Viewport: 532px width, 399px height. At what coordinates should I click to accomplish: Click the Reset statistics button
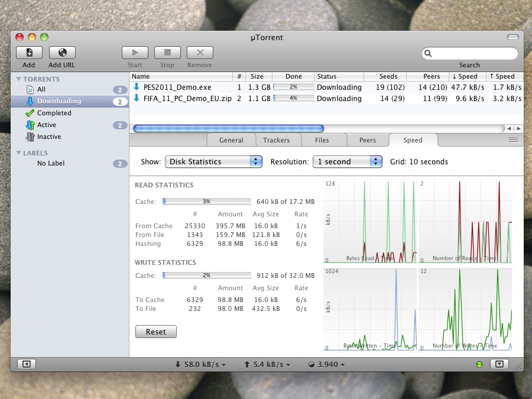156,332
